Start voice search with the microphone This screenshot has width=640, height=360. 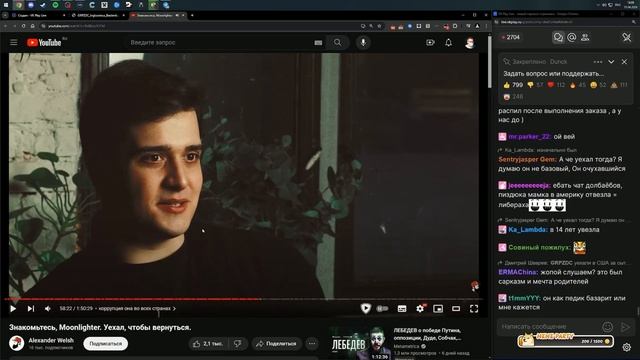[363, 42]
